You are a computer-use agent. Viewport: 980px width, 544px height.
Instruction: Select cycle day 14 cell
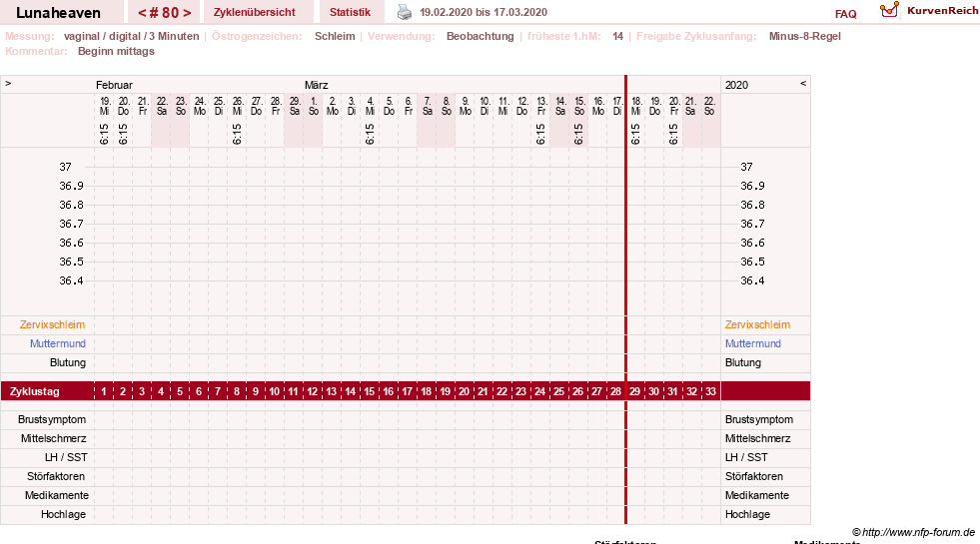pos(350,391)
